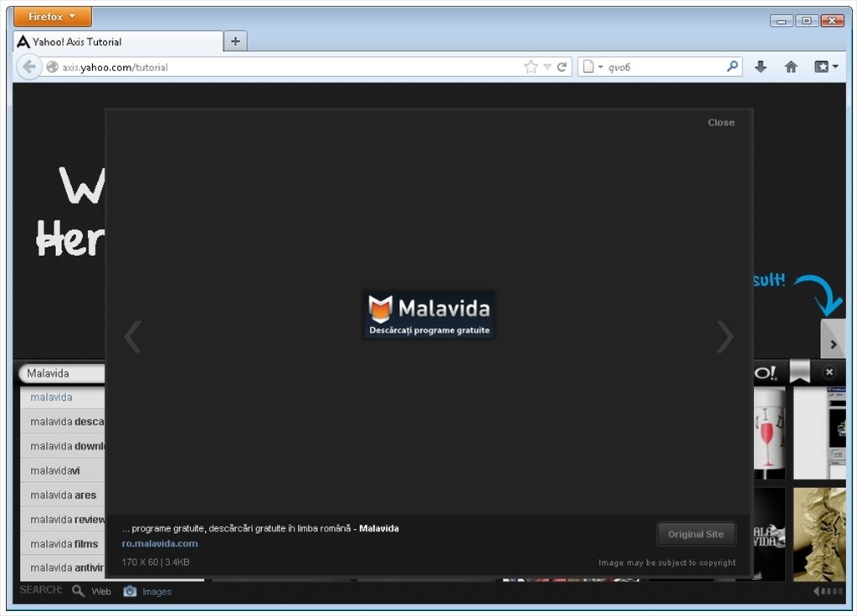
Task: Reload the current page
Action: [562, 67]
